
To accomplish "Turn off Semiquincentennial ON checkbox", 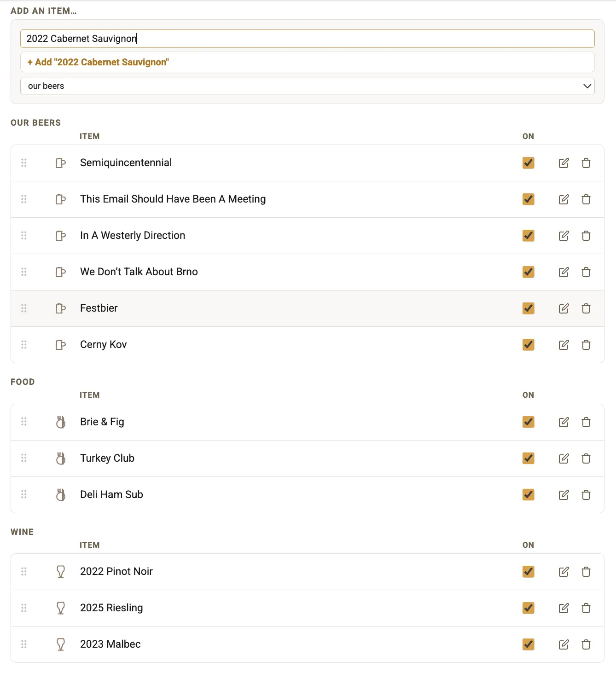I will point(529,163).
